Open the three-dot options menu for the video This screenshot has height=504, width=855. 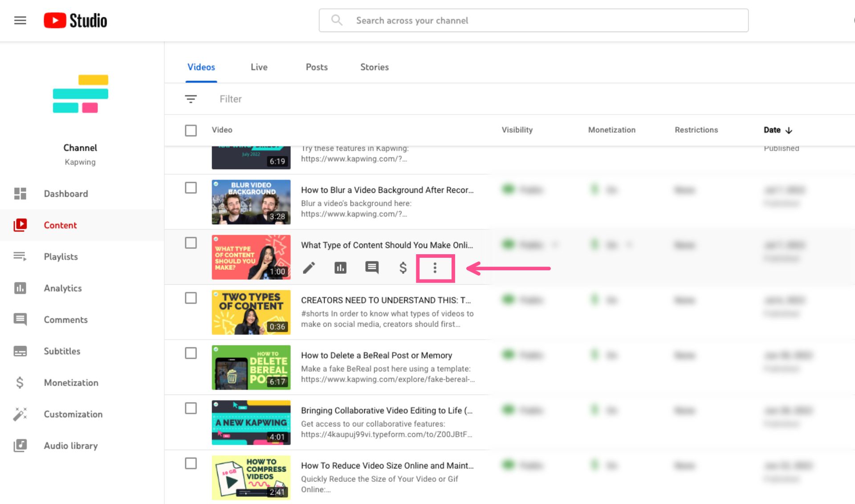pos(435,268)
